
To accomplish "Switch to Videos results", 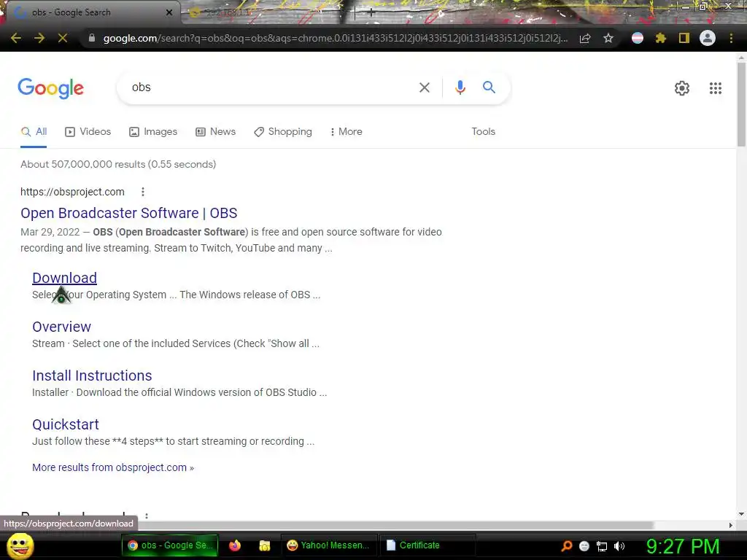I will tap(88, 132).
